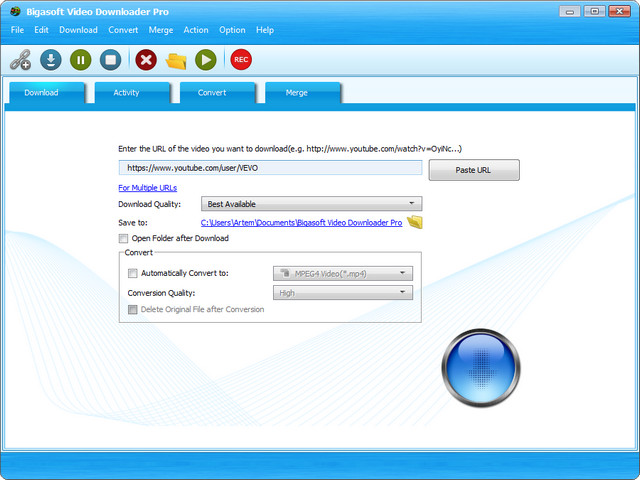The width and height of the screenshot is (640, 480).
Task: Delete the task using the red X icon
Action: click(146, 60)
